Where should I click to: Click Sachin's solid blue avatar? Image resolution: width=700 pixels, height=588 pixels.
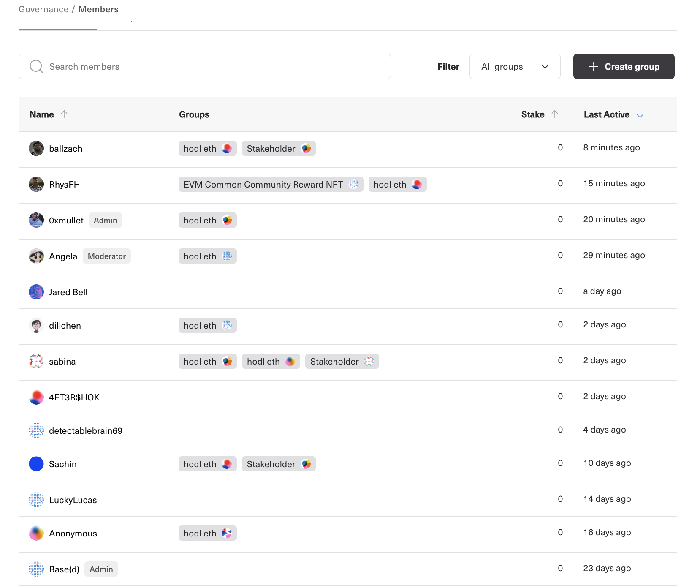point(36,464)
